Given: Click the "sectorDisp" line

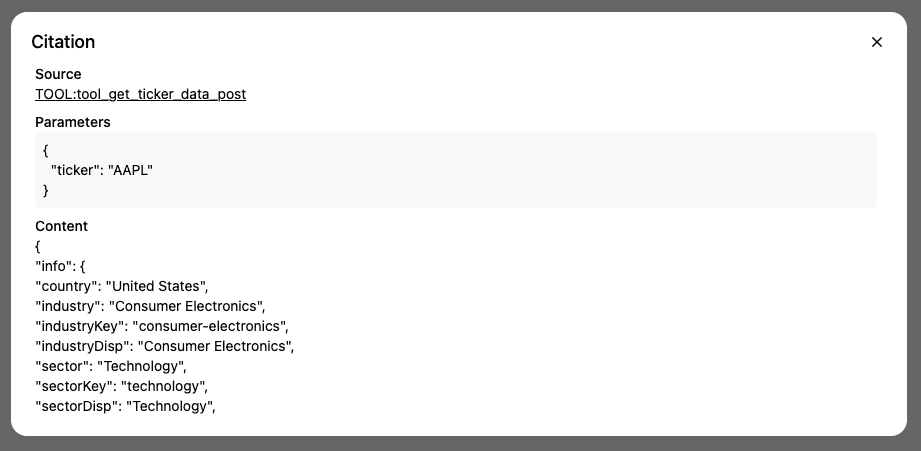Looking at the screenshot, I should [x=126, y=406].
